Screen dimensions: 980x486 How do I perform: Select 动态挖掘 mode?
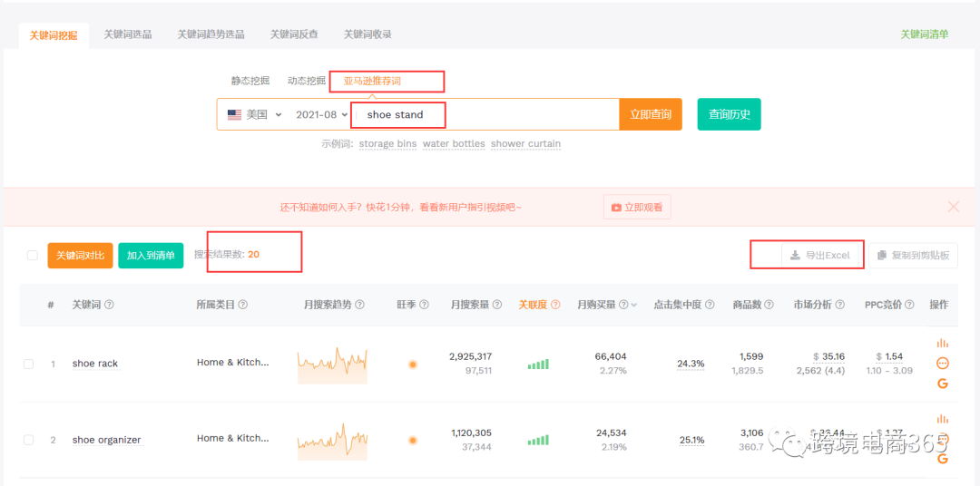(307, 81)
